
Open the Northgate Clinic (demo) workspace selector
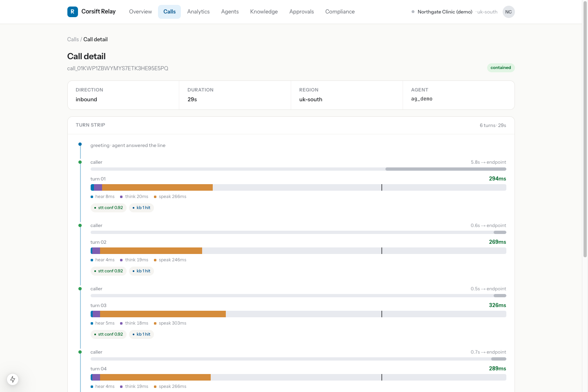[x=454, y=12]
